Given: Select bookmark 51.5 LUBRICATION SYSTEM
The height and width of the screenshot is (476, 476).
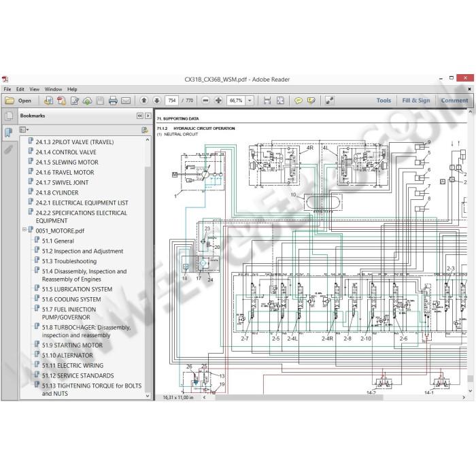Looking at the screenshot, I should [77, 289].
